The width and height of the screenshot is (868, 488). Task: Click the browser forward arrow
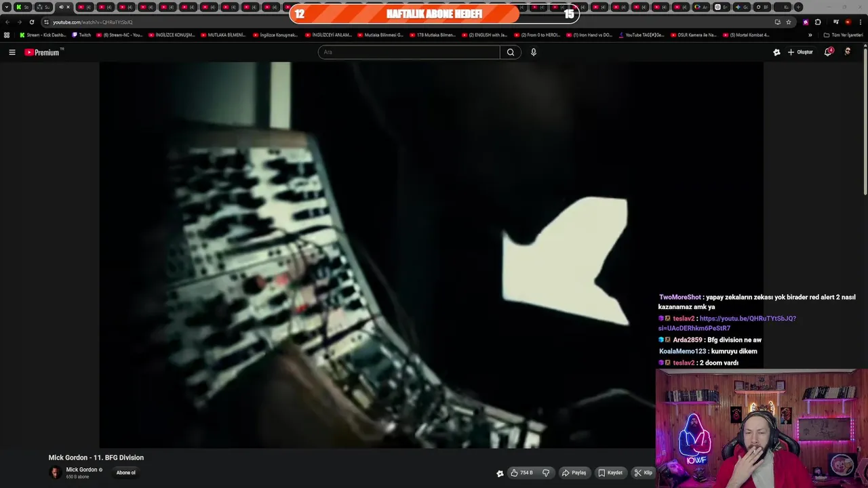tap(19, 22)
